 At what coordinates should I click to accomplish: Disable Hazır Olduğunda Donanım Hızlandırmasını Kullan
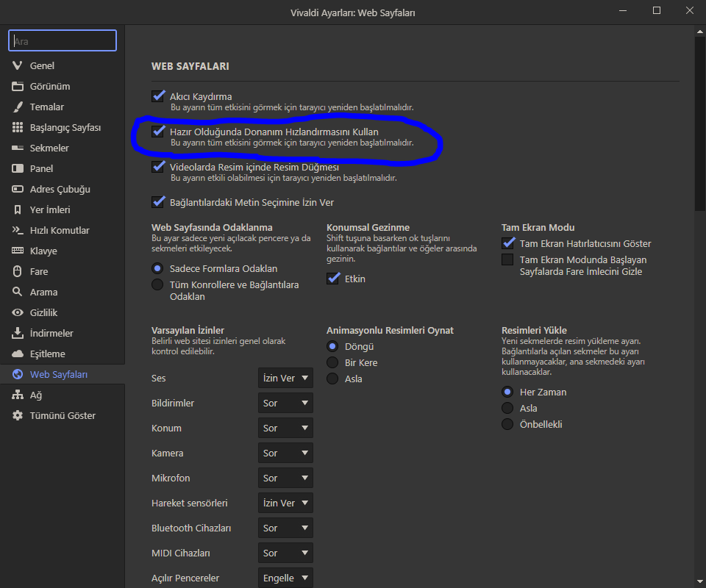(157, 132)
